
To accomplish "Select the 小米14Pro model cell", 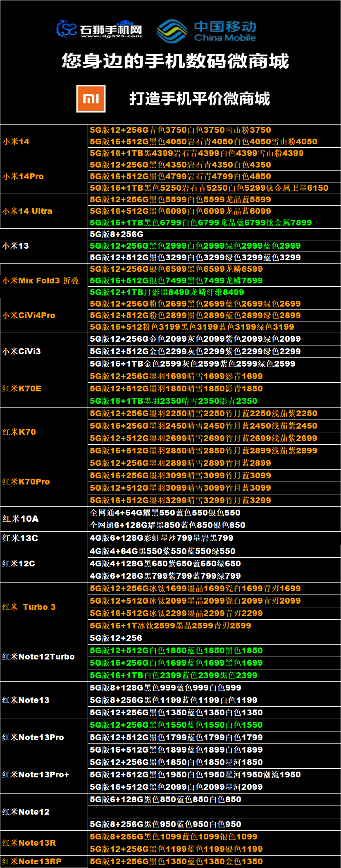I will tap(44, 176).
